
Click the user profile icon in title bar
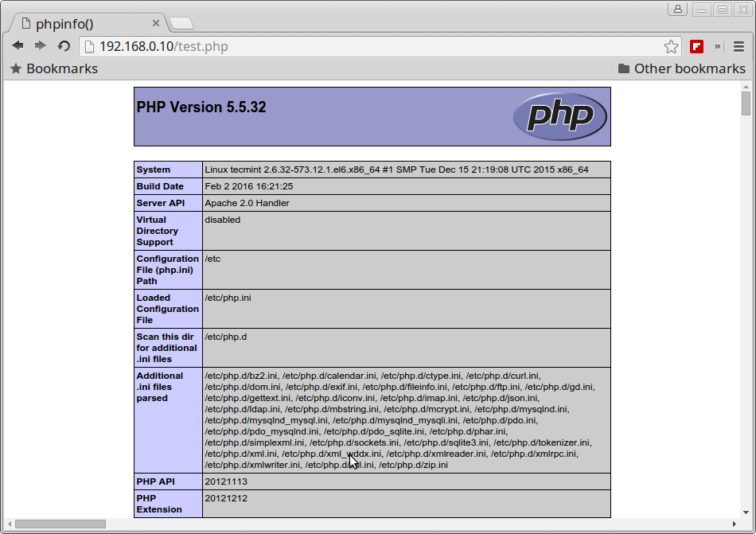[x=678, y=10]
